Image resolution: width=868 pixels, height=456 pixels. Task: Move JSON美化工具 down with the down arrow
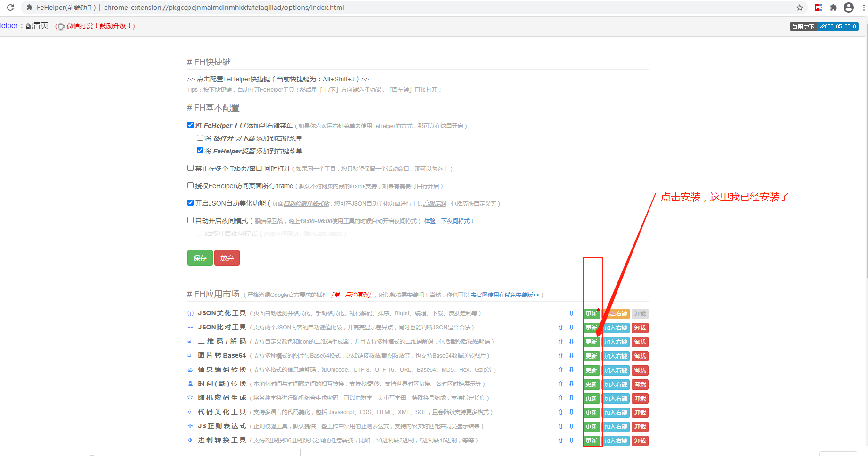click(x=571, y=313)
